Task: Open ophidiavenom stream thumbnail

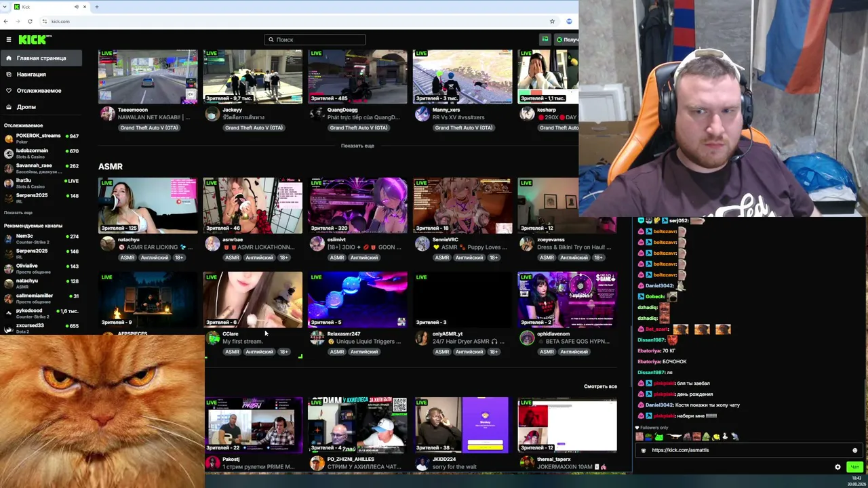Action: tap(567, 300)
